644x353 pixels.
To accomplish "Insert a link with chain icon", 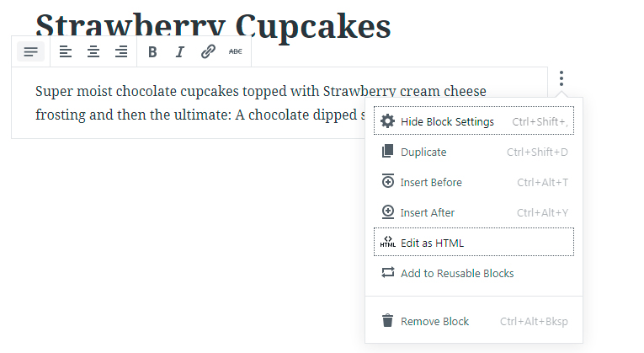I will coord(208,51).
